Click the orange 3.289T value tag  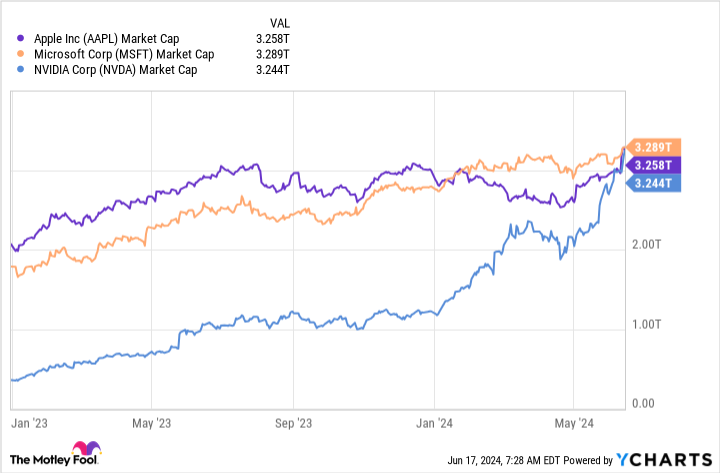point(650,146)
